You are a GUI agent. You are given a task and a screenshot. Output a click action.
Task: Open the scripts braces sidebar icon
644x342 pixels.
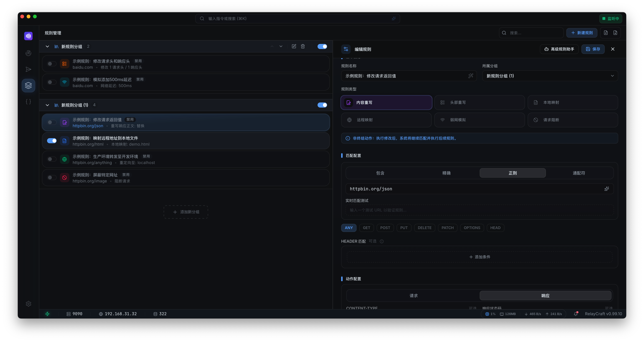pyautogui.click(x=28, y=102)
